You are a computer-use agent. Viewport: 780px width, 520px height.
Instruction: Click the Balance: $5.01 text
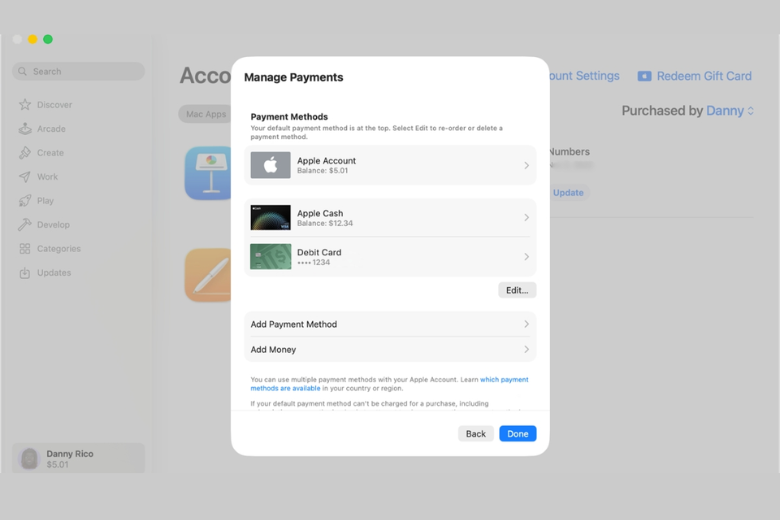[322, 170]
